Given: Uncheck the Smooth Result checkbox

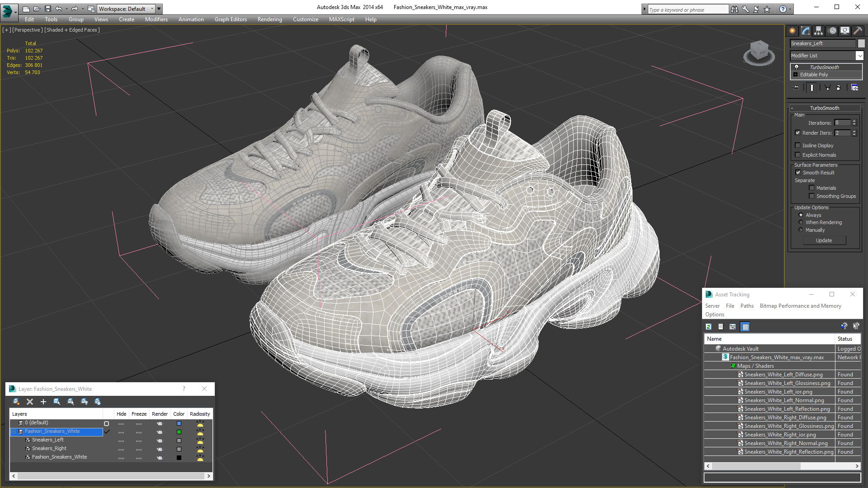Looking at the screenshot, I should point(798,173).
